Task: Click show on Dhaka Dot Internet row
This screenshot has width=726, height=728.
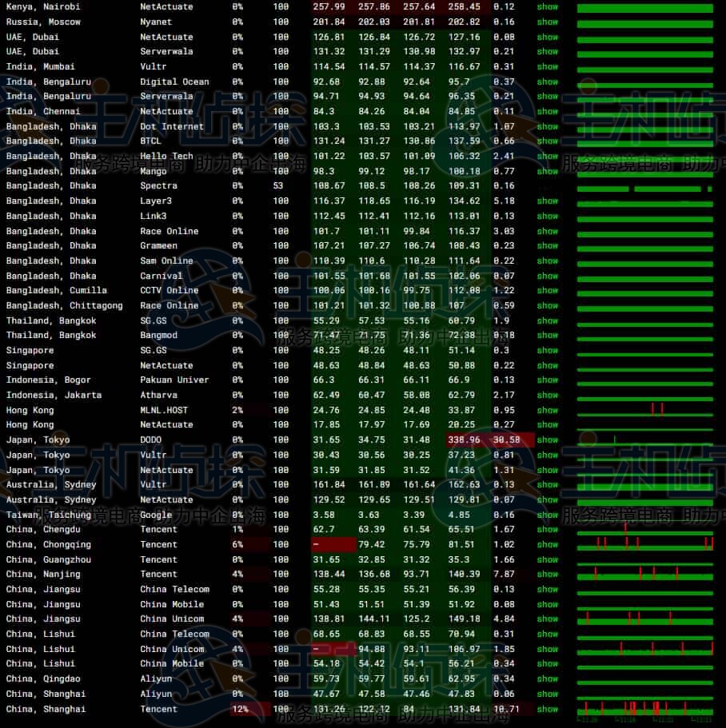Action: [x=547, y=126]
